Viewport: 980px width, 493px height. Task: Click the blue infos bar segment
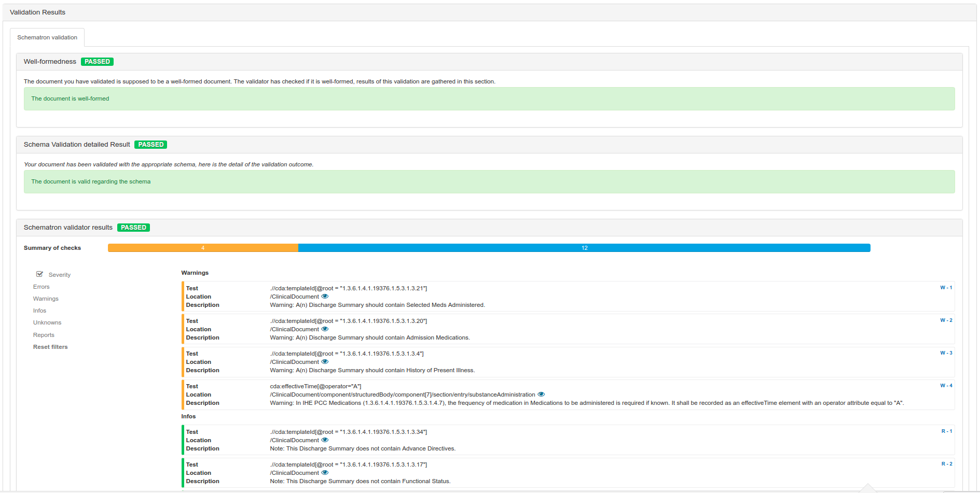(x=584, y=248)
